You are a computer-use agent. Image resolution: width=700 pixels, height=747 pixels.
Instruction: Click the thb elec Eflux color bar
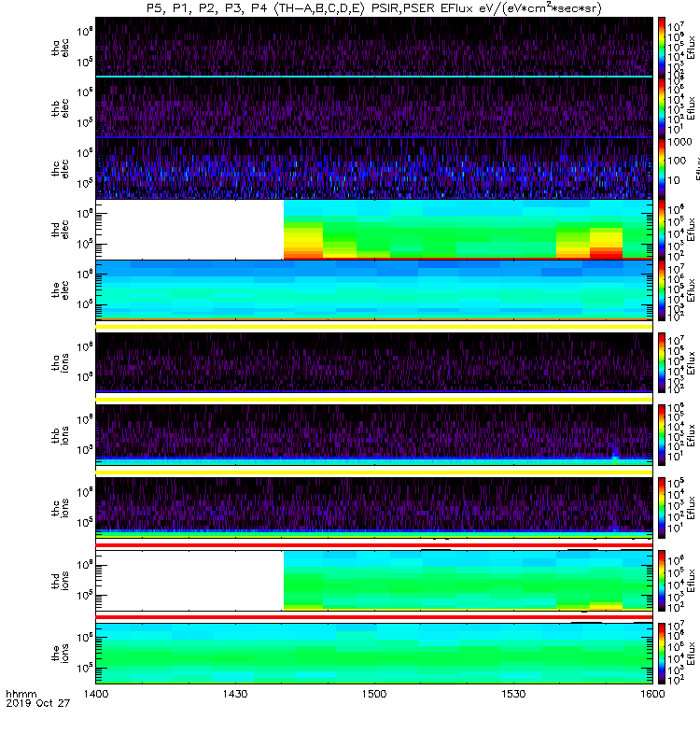click(x=662, y=107)
